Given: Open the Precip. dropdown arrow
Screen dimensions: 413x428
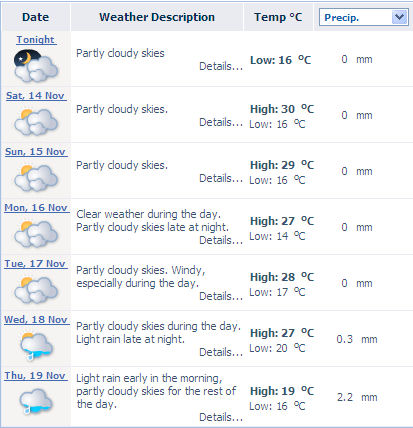Looking at the screenshot, I should pos(399,17).
